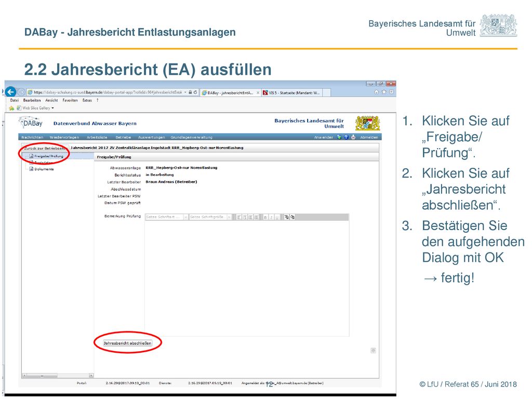Open the Wiedervorlagen navigation item

click(64, 137)
